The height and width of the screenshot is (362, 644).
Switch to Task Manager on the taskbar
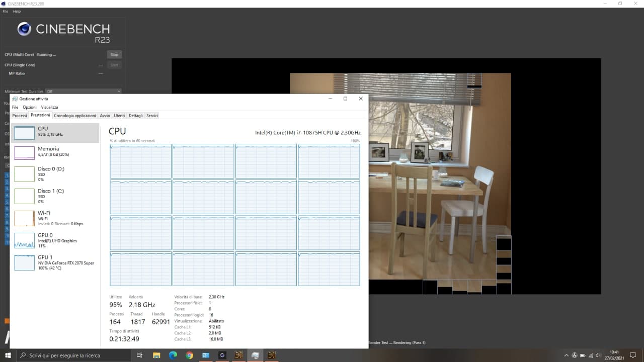(255, 355)
